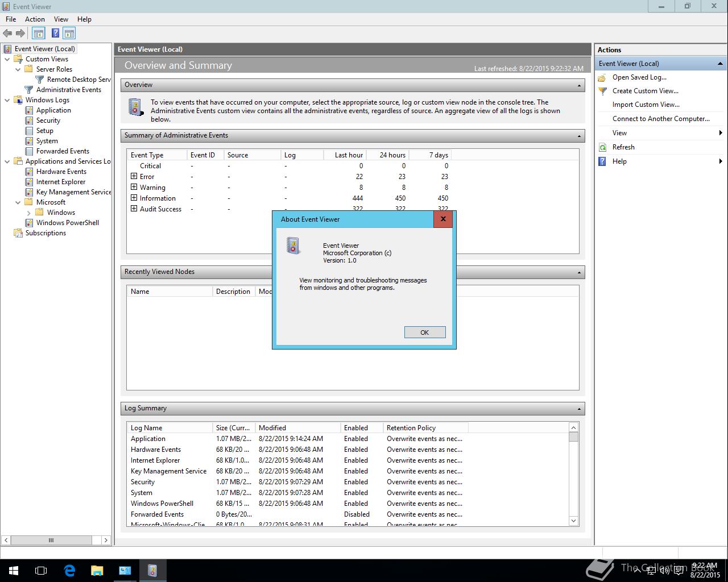Click Create Custom View action

pos(646,91)
